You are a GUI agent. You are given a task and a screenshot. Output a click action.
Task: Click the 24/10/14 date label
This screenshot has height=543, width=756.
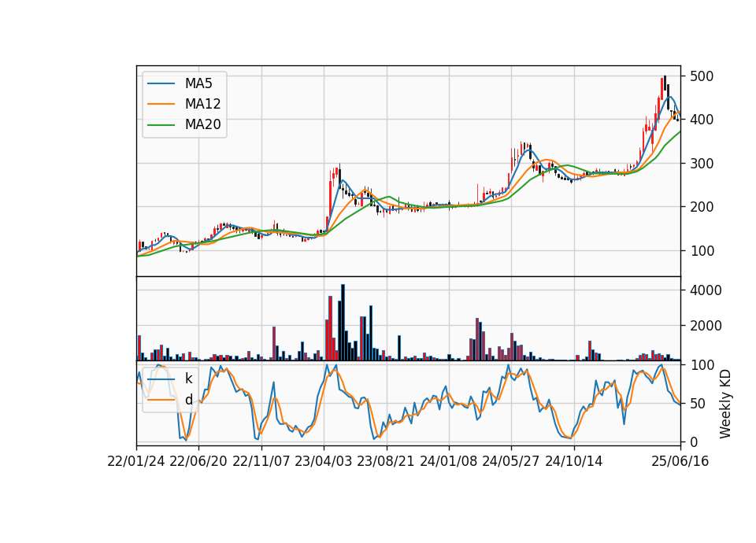[x=574, y=461]
